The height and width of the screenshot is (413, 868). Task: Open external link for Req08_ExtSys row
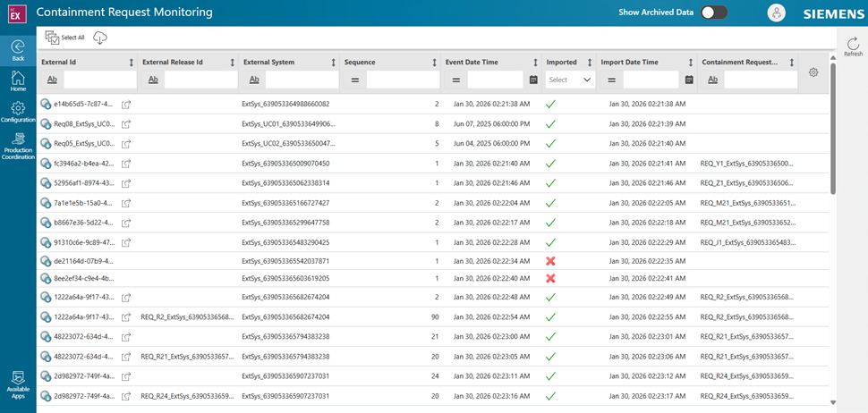[126, 124]
